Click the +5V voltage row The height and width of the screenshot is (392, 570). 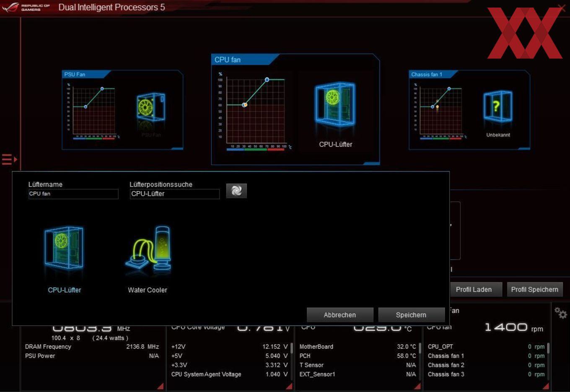[230, 356]
